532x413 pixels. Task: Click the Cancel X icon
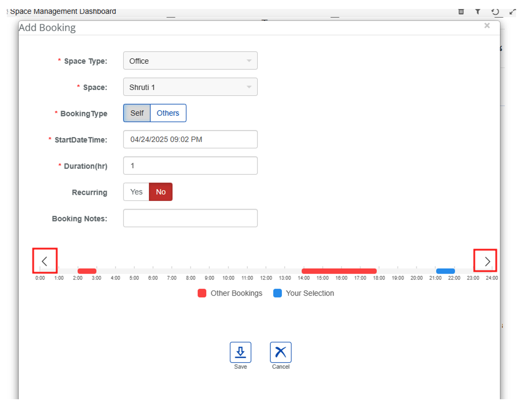point(281,352)
